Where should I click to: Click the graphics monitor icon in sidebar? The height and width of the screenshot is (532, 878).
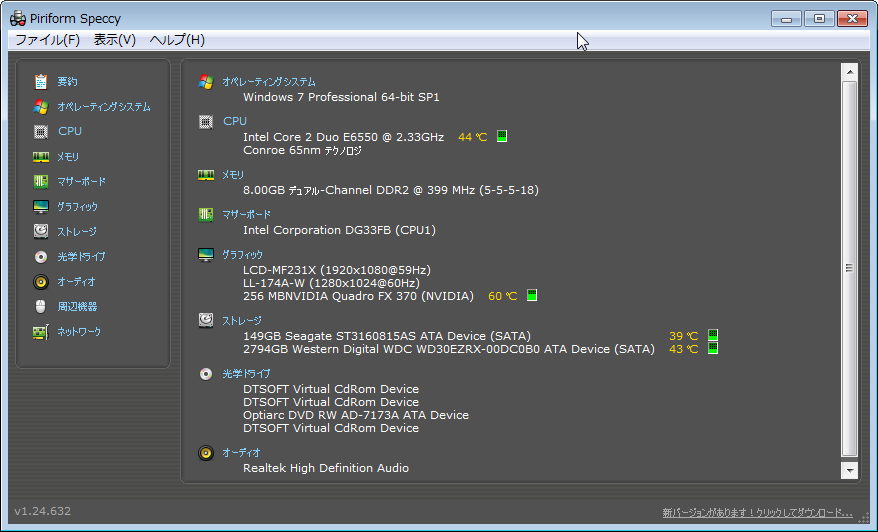coord(40,207)
